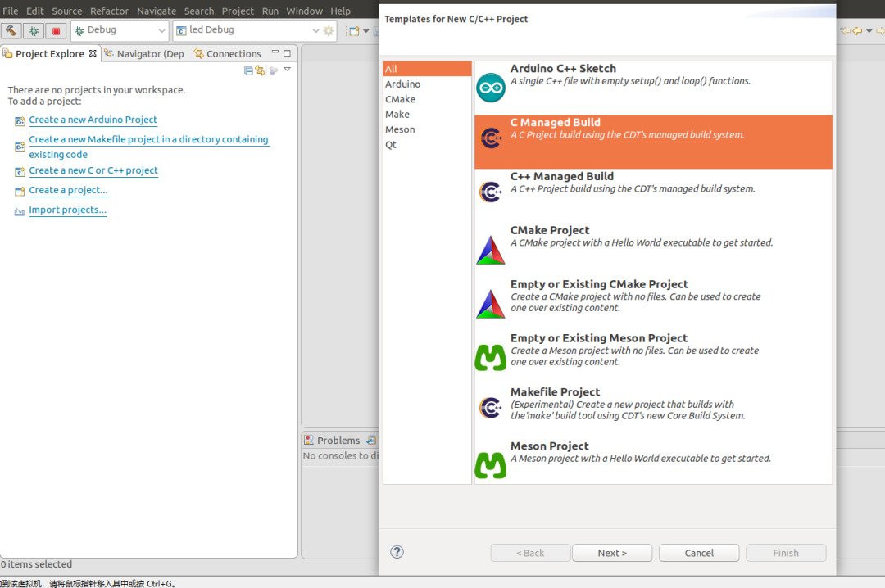This screenshot has height=588, width=885.
Task: Click the back navigation arrow in right toolbar
Action: (x=857, y=31)
